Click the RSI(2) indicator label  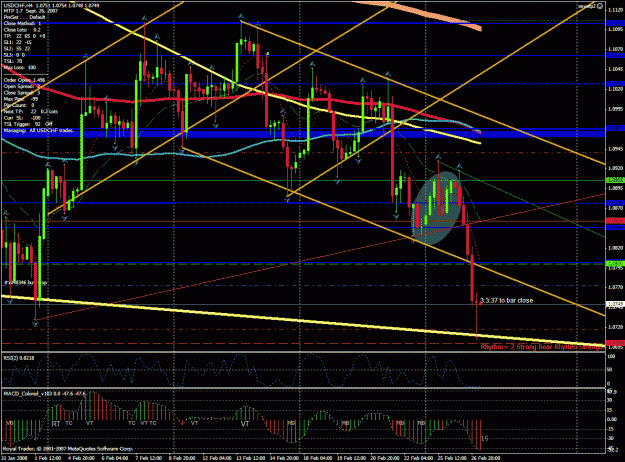19,358
